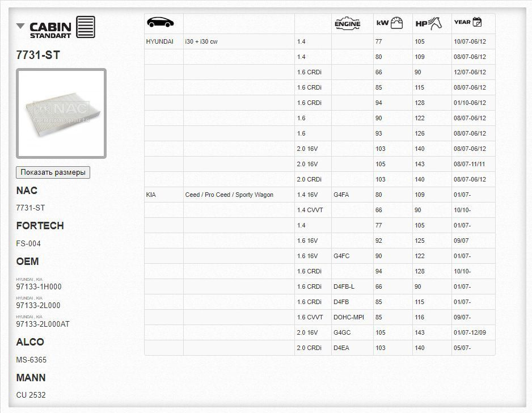Image resolution: width=532 pixels, height=413 pixels.
Task: Select OEM number 97133-2L000AT
Action: (43, 324)
